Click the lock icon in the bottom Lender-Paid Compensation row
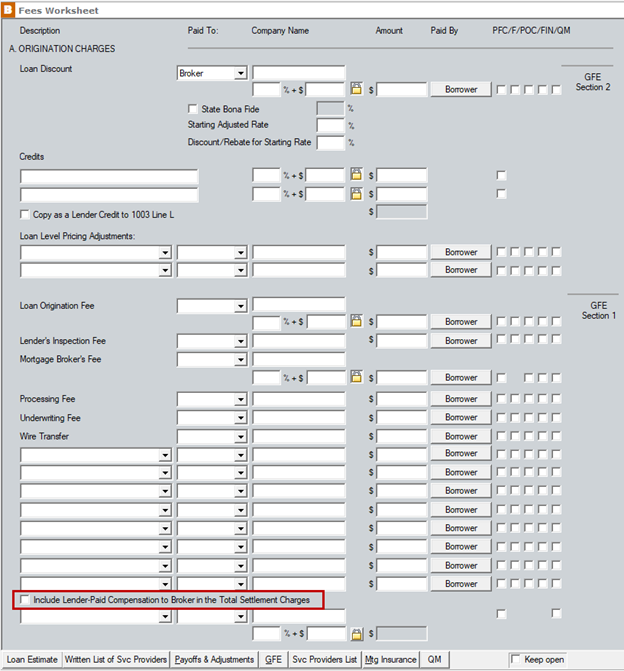This screenshot has width=624, height=671. click(x=355, y=634)
